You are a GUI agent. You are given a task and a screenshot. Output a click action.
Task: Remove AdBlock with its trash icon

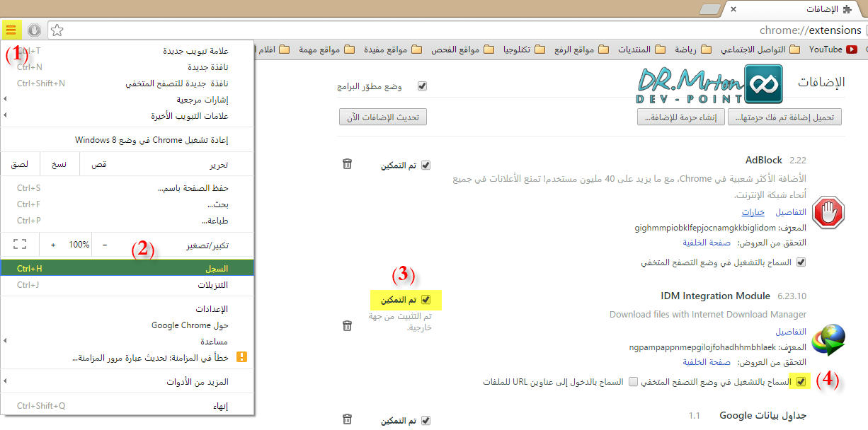point(347,164)
